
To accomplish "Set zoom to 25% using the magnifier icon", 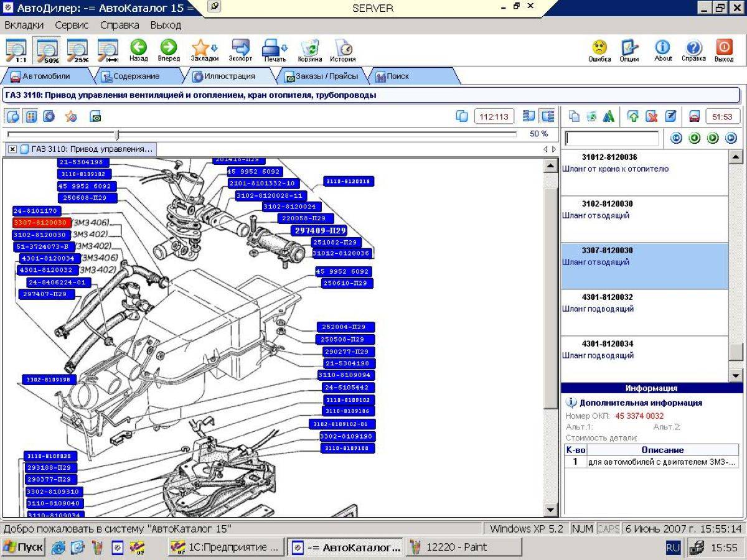I will (78, 50).
